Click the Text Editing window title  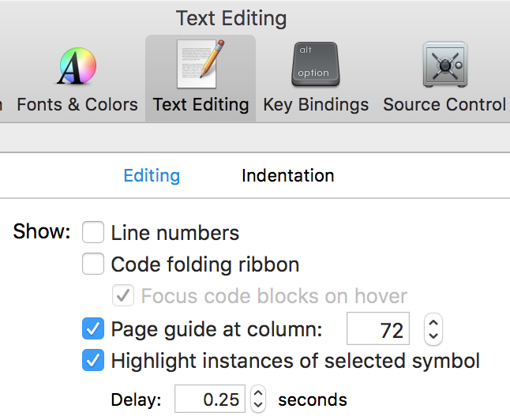click(x=231, y=17)
